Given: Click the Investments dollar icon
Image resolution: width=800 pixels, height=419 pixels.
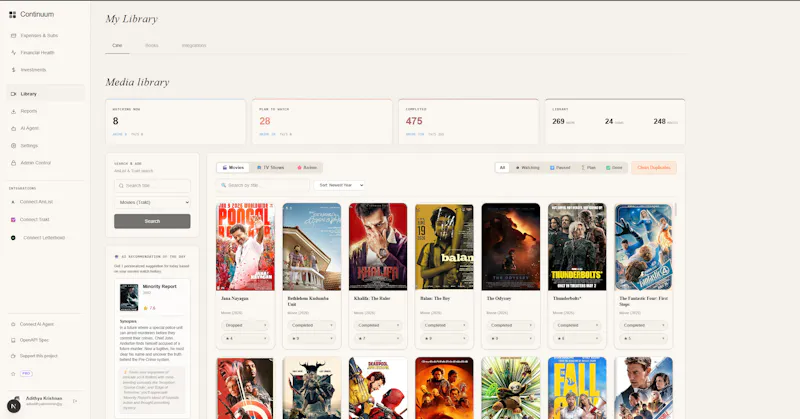Looking at the screenshot, I should point(13,70).
